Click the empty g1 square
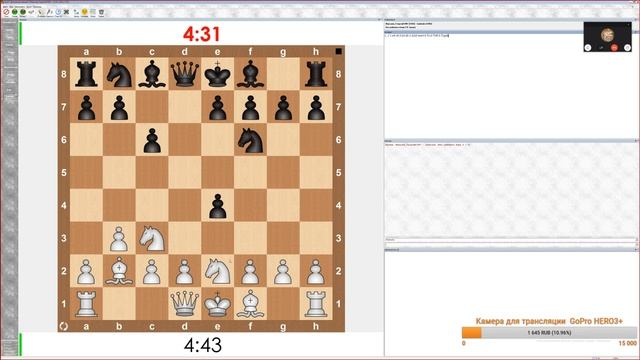This screenshot has height=360, width=640. click(283, 304)
